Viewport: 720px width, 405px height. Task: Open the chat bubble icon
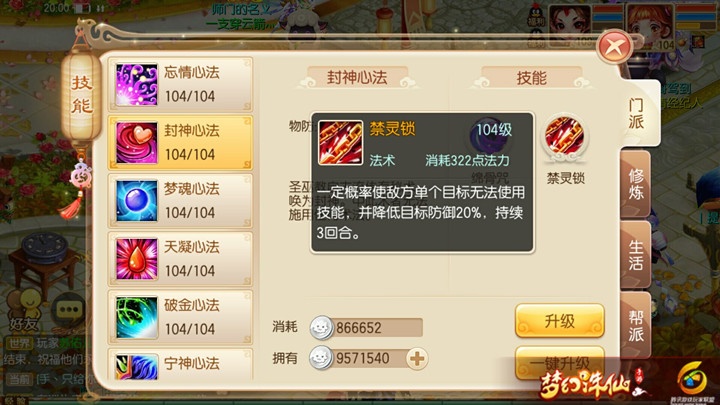(69, 309)
